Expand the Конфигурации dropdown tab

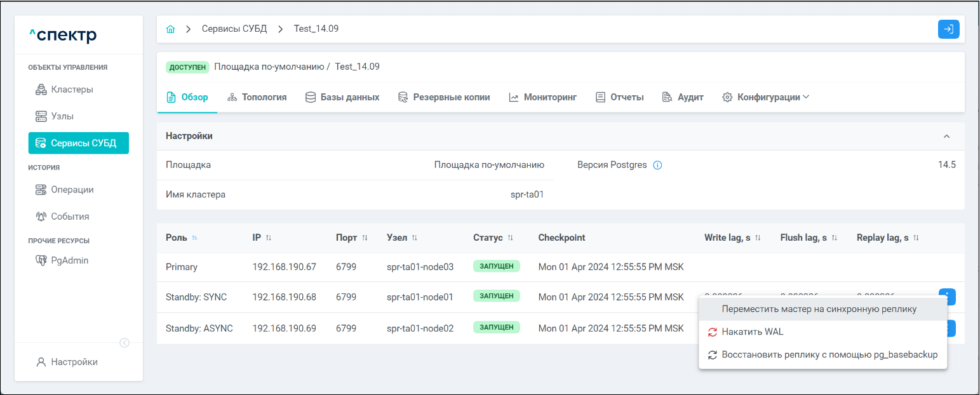767,97
